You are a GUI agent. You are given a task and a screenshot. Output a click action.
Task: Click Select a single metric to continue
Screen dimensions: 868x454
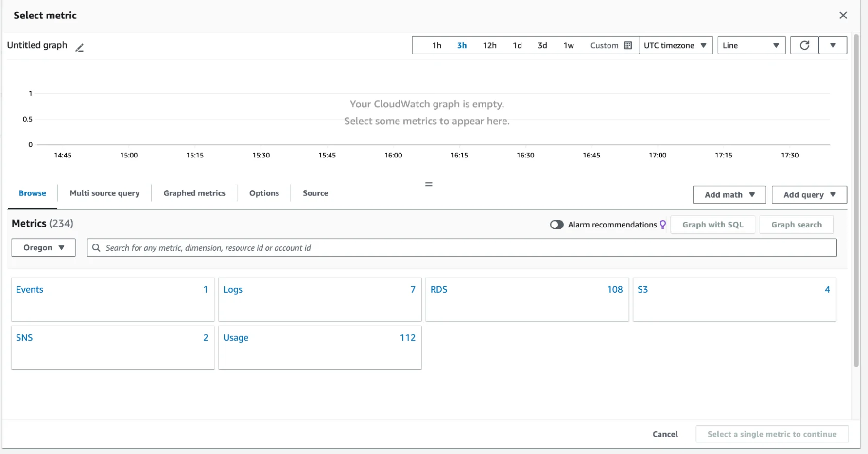[x=772, y=434]
